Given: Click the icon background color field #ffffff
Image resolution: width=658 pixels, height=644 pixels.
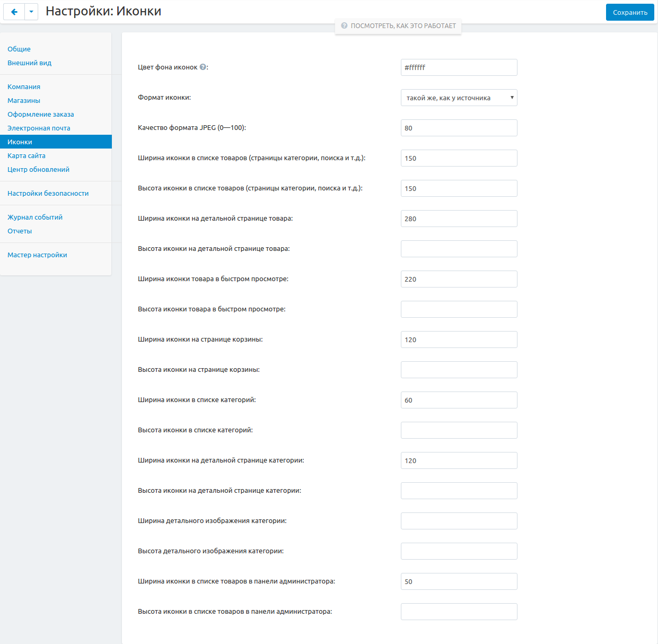Looking at the screenshot, I should [x=459, y=67].
